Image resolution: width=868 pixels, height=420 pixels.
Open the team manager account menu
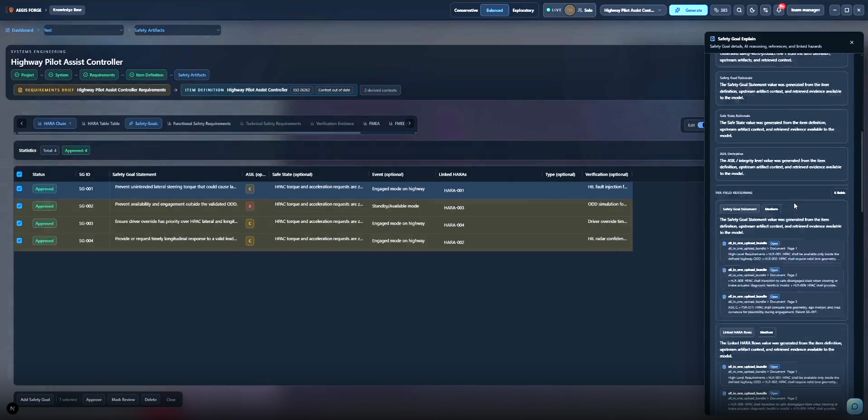(805, 10)
